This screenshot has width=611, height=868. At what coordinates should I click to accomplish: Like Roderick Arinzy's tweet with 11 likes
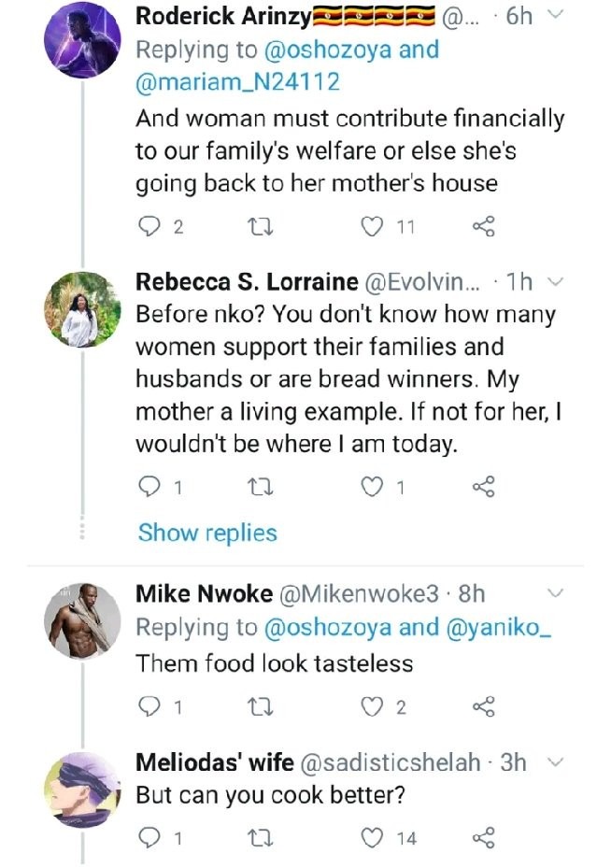372,227
